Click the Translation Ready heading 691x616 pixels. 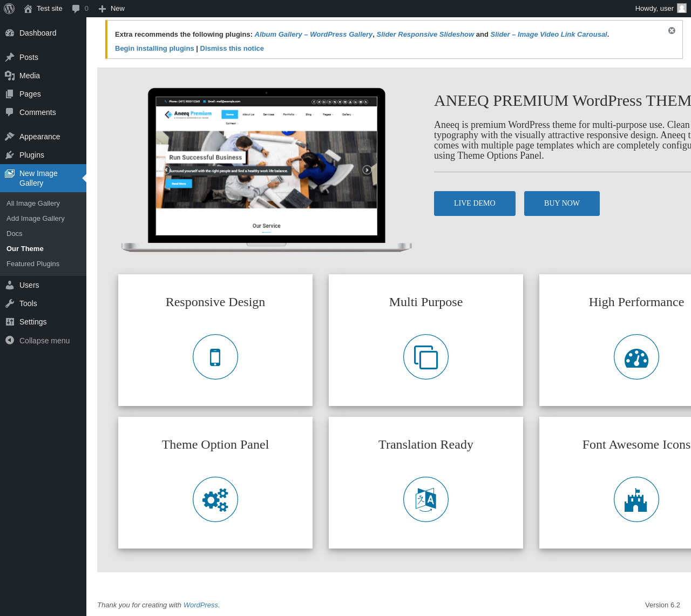click(426, 445)
